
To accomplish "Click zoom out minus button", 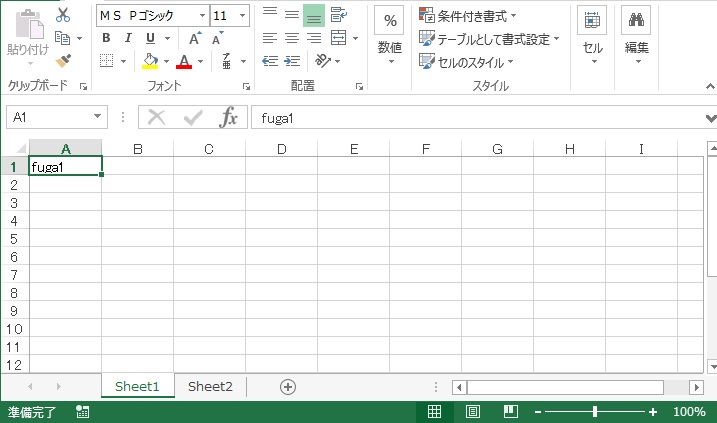I will 538,412.
